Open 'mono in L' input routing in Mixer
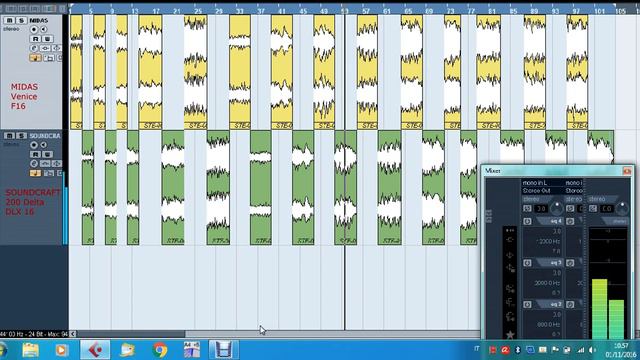 542,183
